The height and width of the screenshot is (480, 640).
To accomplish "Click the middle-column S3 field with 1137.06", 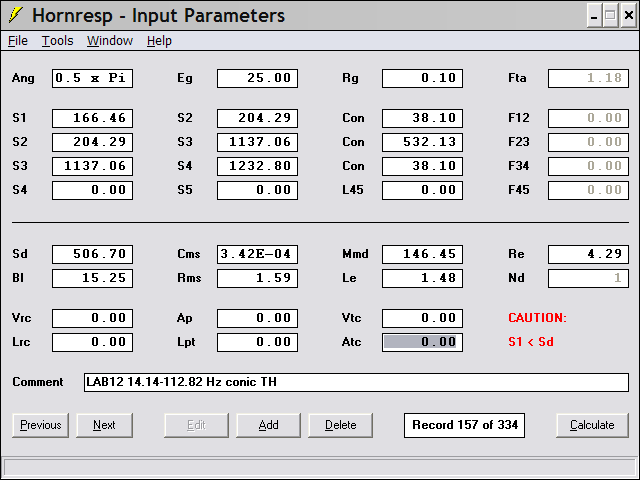I will (258, 142).
